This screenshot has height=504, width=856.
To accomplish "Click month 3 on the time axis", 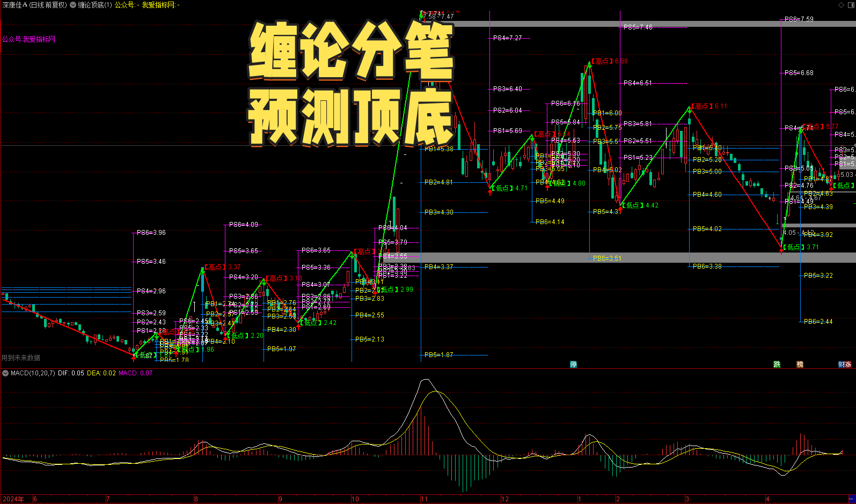I will pos(687,499).
